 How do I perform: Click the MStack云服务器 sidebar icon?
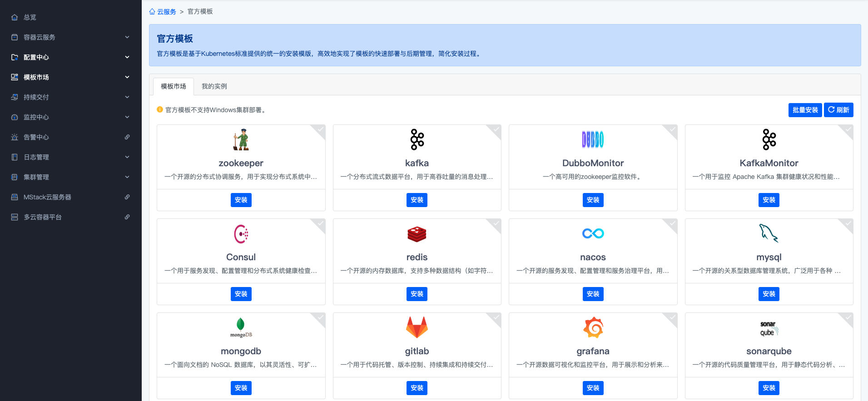pyautogui.click(x=15, y=197)
